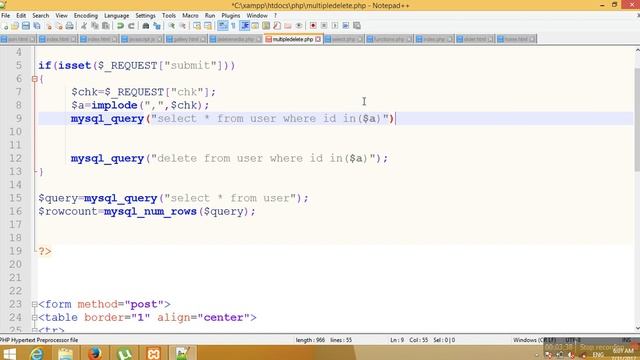Click the Redo toolbar icon
The image size is (640, 360).
point(131,26)
